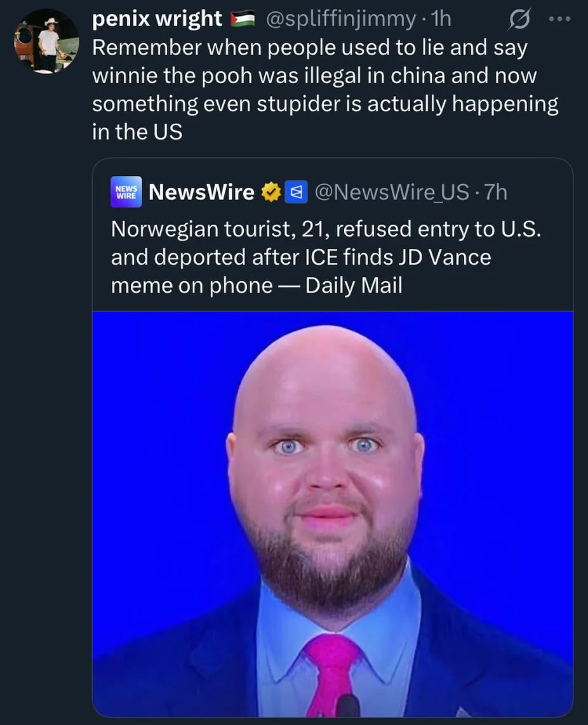588x725 pixels.
Task: Visit the @spliffinjimmy handle
Action: point(340,19)
